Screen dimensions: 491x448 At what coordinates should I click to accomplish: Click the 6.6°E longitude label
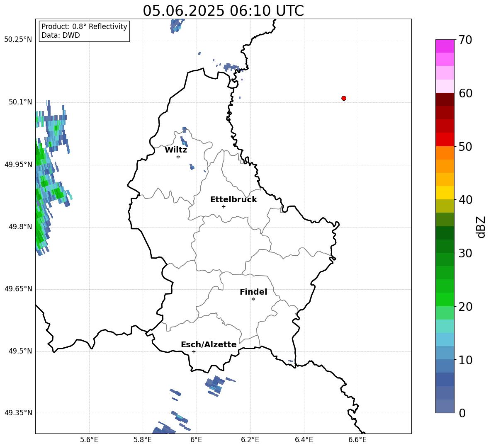point(357,440)
